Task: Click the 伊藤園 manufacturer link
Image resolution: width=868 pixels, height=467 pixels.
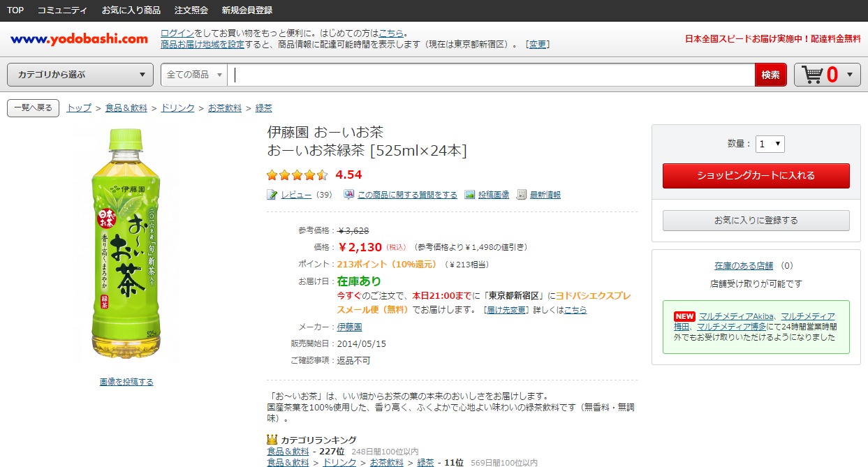Action: (349, 327)
